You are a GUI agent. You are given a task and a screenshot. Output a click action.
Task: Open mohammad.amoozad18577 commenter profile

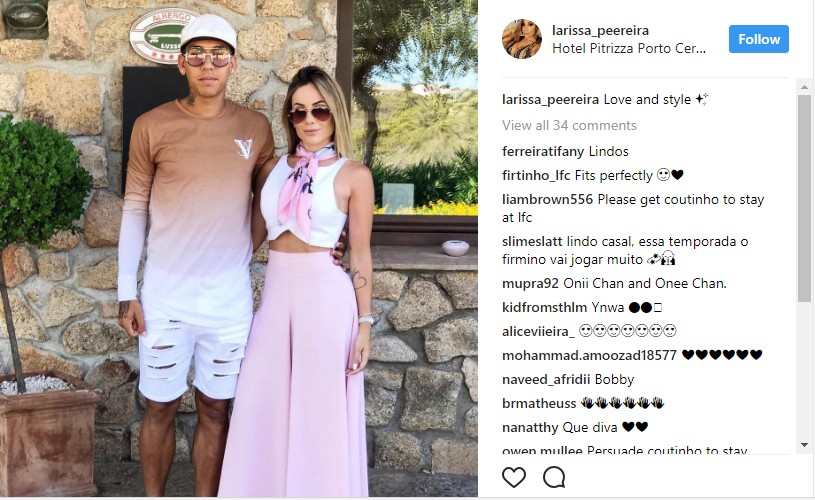[589, 355]
